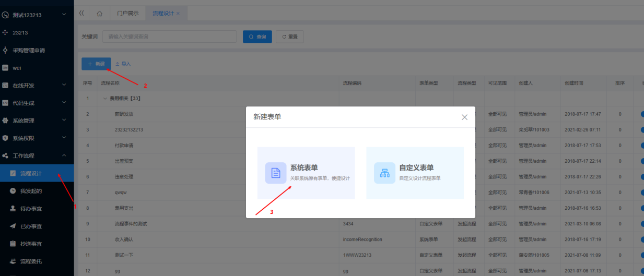644x276 pixels.
Task: Expand the 测试123213 menu chevron
Action: click(64, 15)
